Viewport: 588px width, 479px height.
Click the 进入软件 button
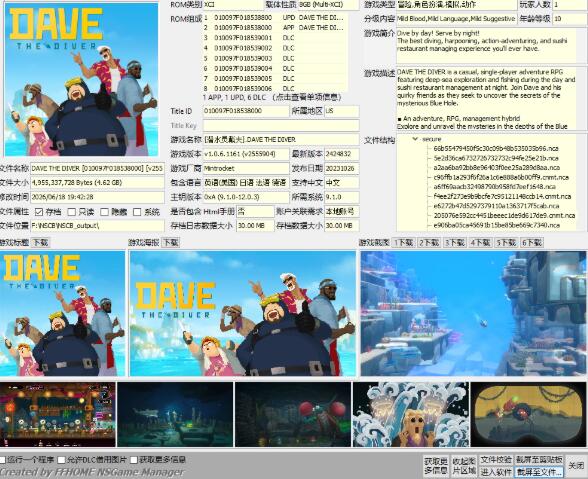pos(496,472)
